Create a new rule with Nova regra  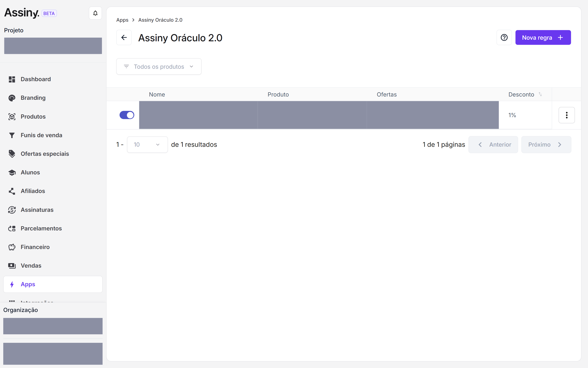coord(543,37)
